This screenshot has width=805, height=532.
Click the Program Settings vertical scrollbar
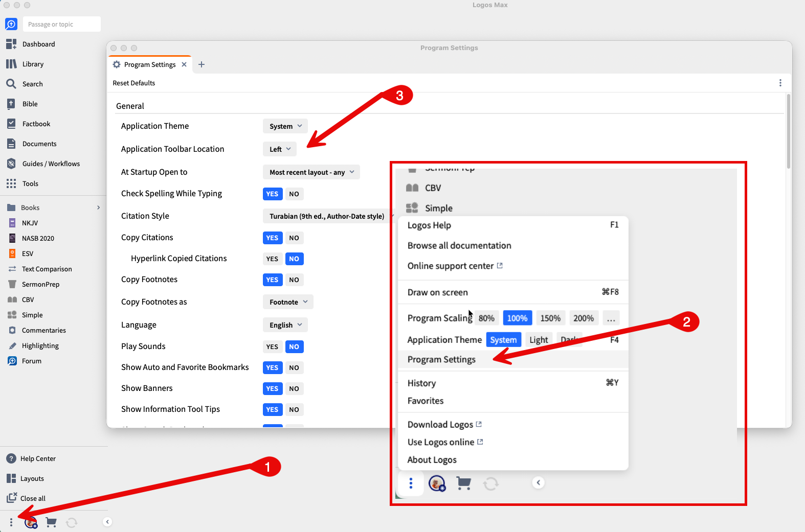pos(788,131)
